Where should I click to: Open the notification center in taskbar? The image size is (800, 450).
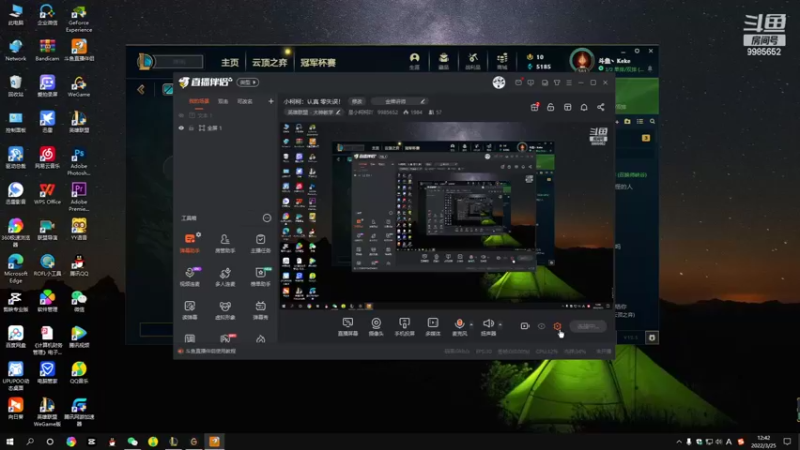[x=787, y=441]
